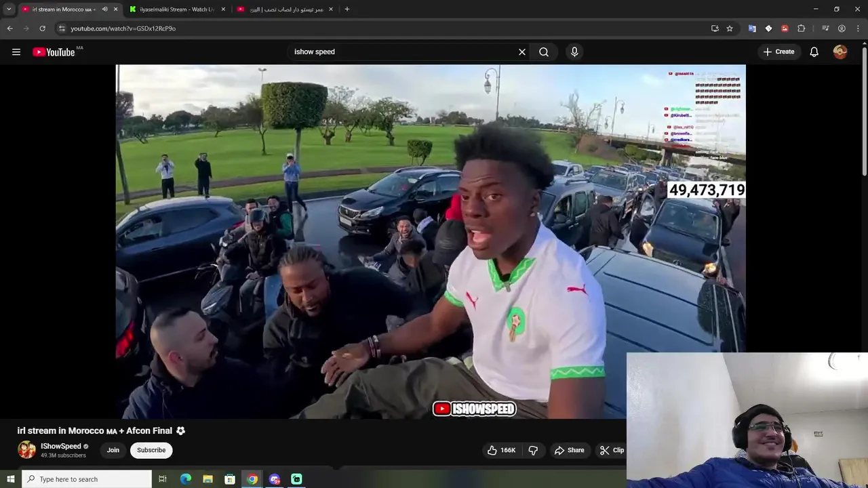
Task: Click the red extension icon in Chrome toolbar
Action: (785, 28)
